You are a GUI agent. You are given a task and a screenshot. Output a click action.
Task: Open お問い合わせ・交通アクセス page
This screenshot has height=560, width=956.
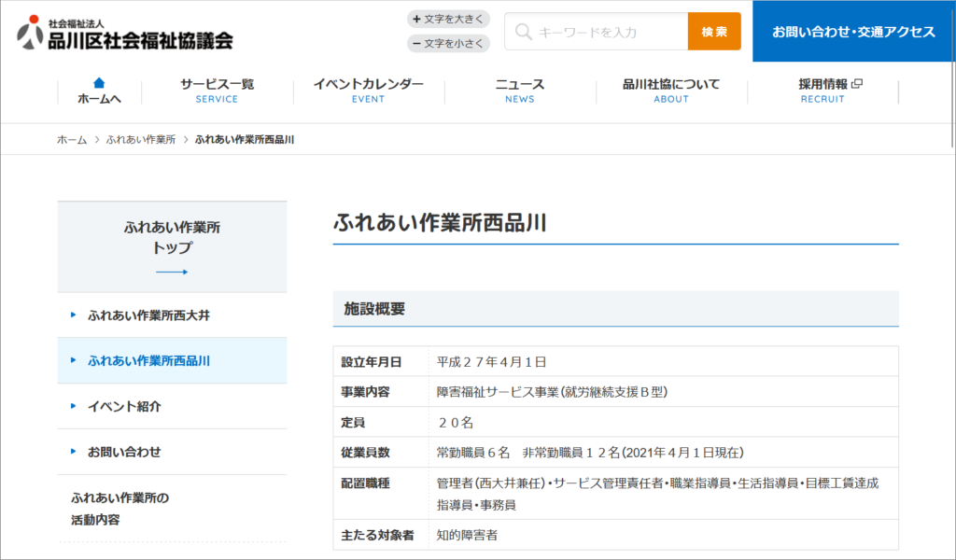853,32
